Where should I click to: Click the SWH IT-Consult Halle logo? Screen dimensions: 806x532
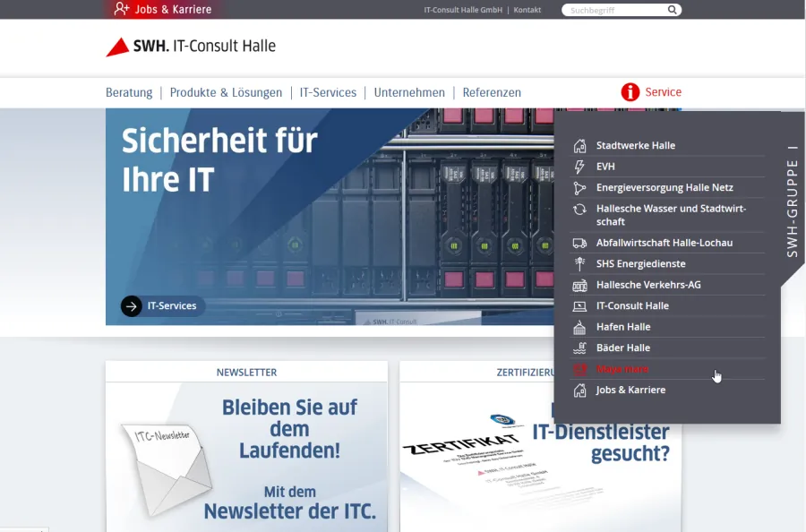(191, 47)
